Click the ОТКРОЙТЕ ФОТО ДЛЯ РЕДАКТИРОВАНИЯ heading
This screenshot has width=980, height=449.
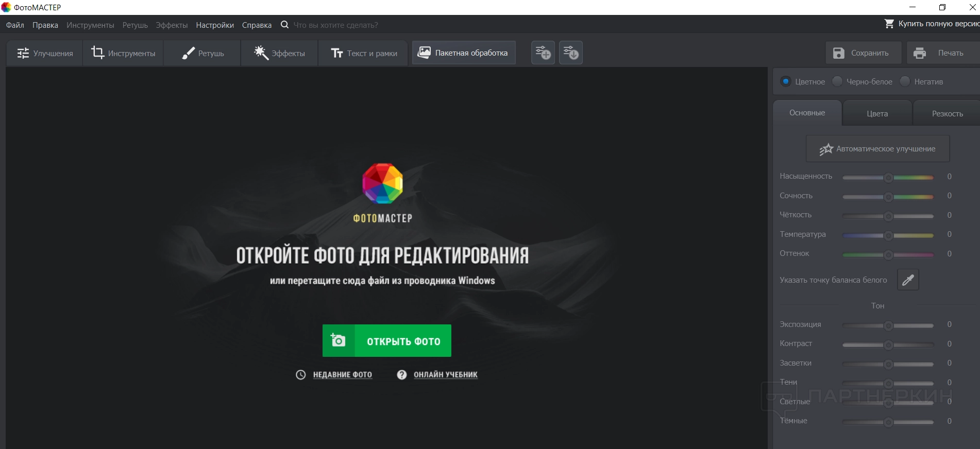click(x=382, y=255)
